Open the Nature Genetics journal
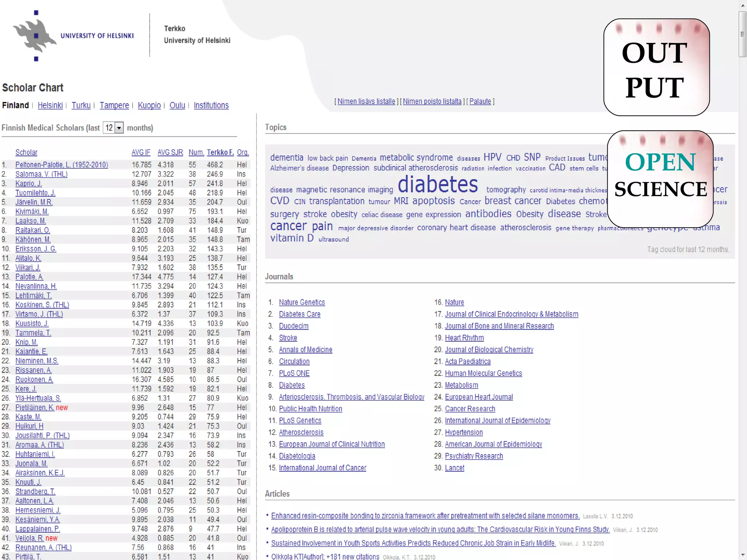This screenshot has width=747, height=560. pos(302,302)
